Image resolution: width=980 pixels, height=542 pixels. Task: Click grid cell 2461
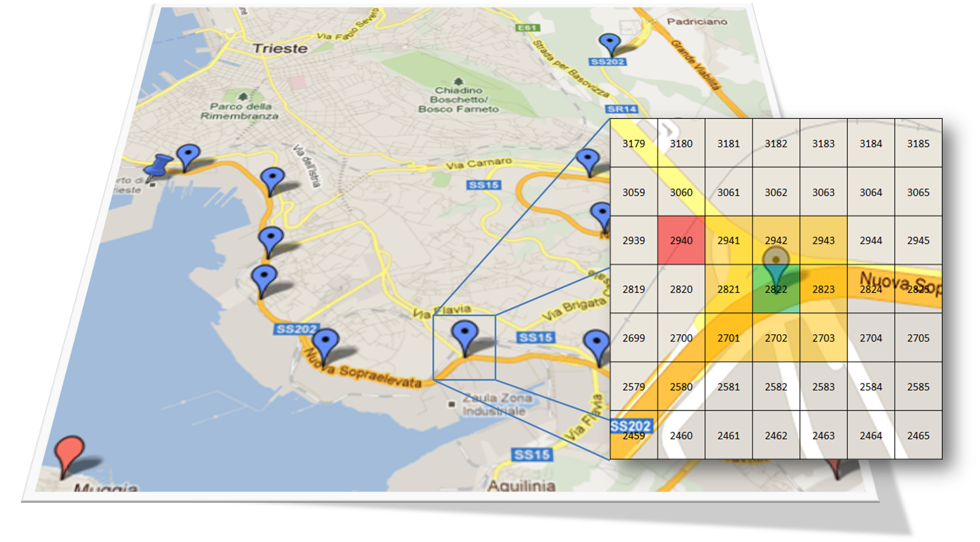[x=728, y=435]
